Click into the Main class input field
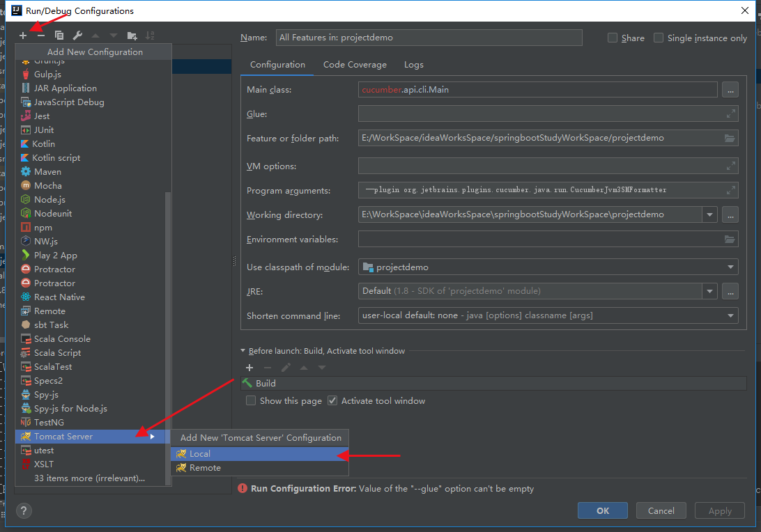The image size is (761, 532). click(x=538, y=90)
